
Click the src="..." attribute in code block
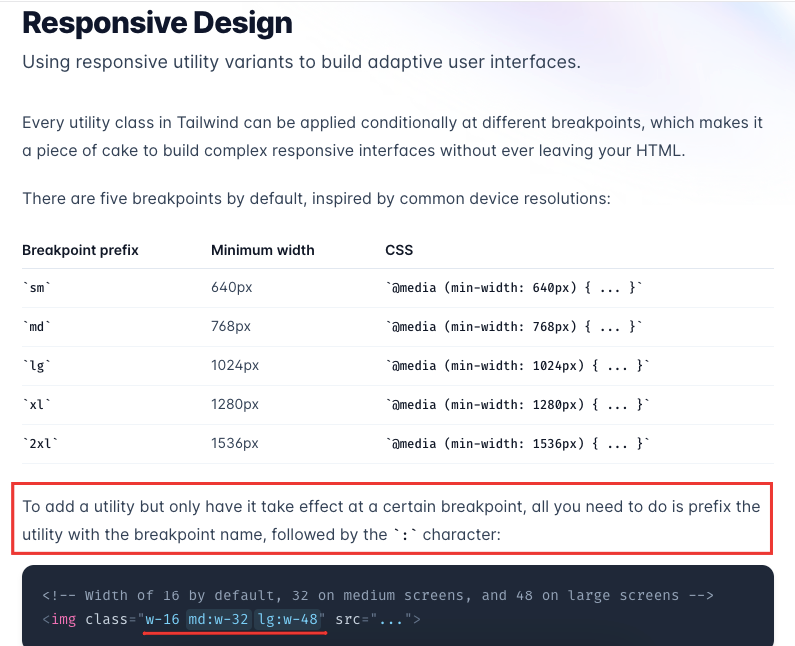click(x=373, y=619)
